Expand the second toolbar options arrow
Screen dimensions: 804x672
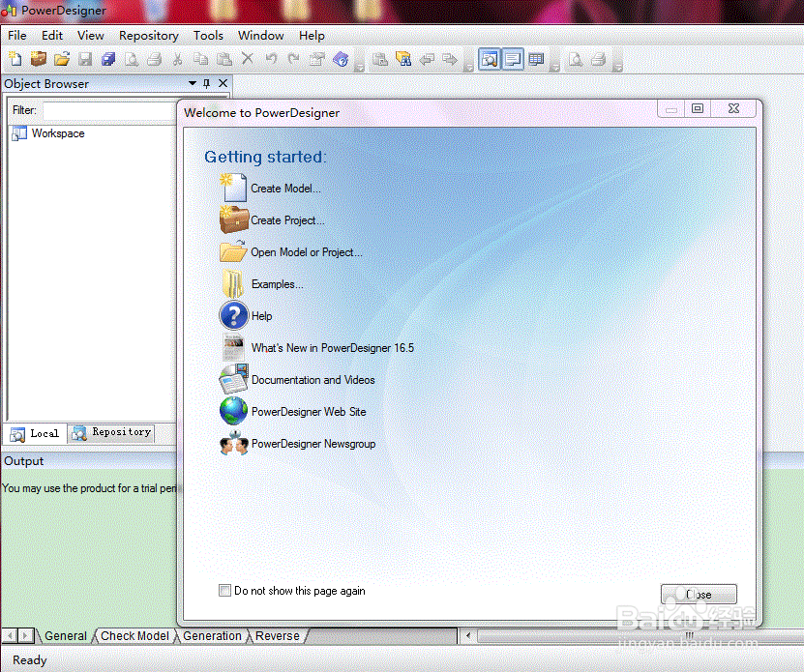tap(467, 68)
